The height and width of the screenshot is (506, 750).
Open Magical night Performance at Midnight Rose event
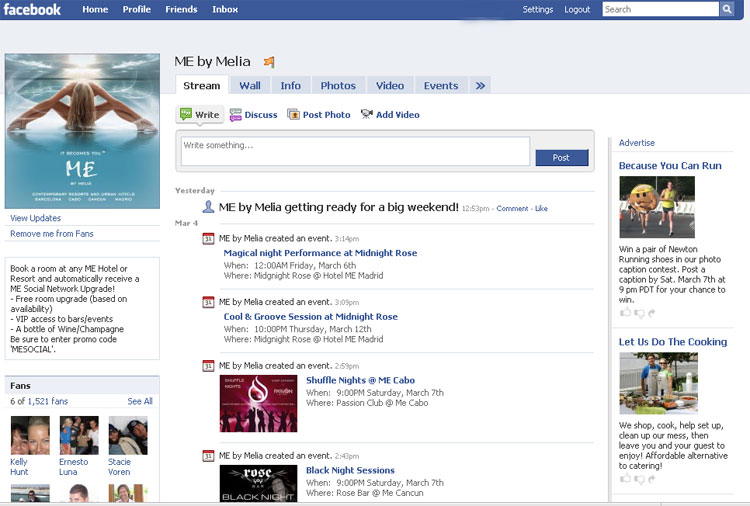tap(320, 253)
